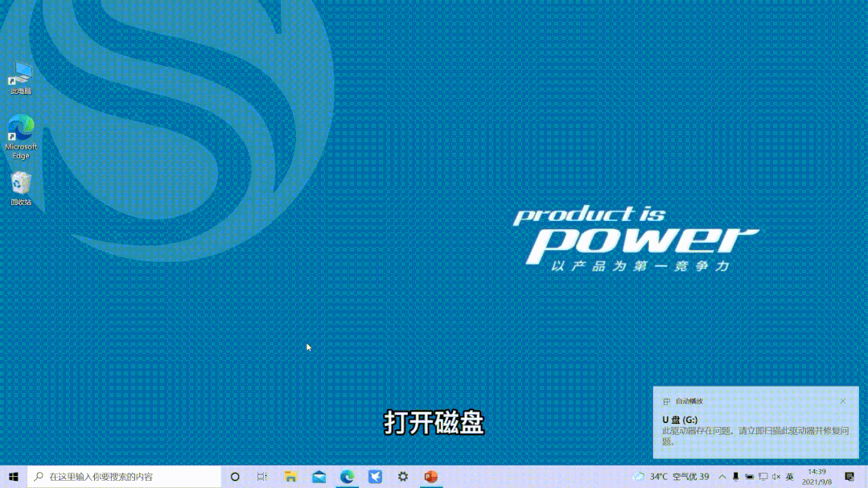The height and width of the screenshot is (488, 868).
Task: Expand hidden tray icons with the up arrow
Action: click(x=723, y=477)
